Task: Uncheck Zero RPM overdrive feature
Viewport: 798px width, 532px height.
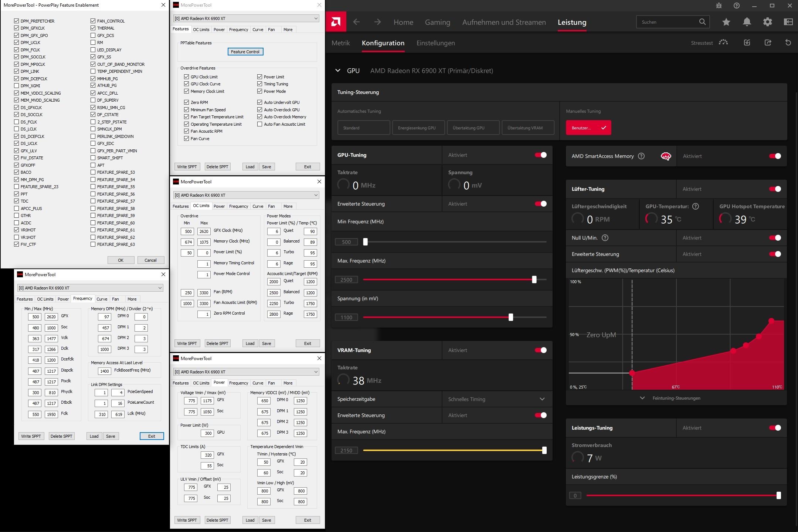Action: click(186, 102)
